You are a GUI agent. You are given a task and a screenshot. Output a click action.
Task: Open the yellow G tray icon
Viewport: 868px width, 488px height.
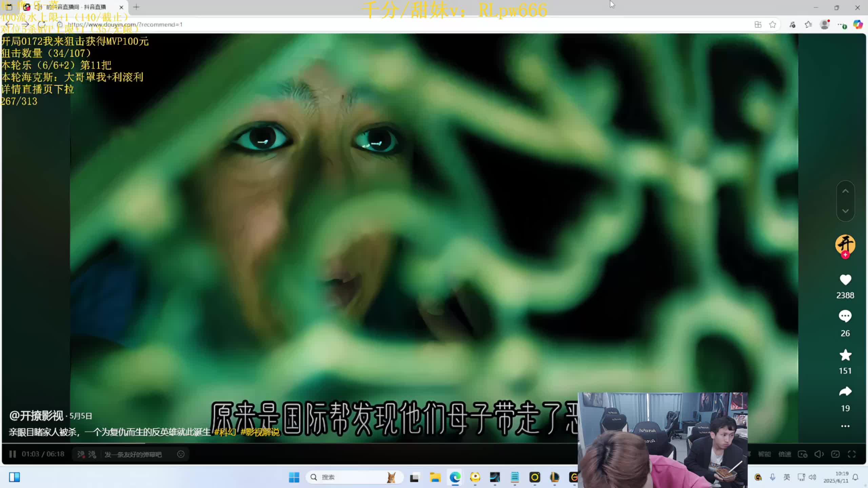(x=758, y=477)
